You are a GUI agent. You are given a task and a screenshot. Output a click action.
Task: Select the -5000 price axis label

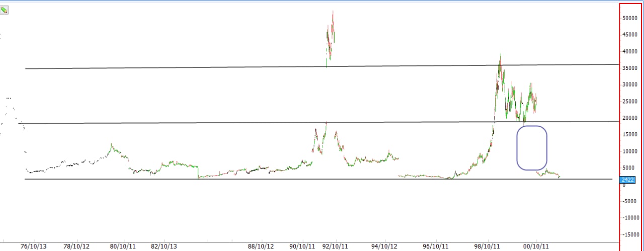point(630,201)
